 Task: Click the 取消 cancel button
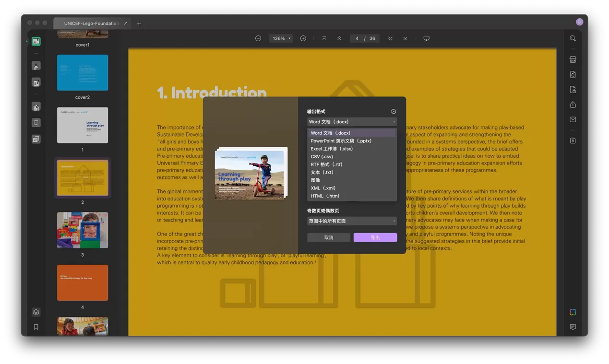329,237
